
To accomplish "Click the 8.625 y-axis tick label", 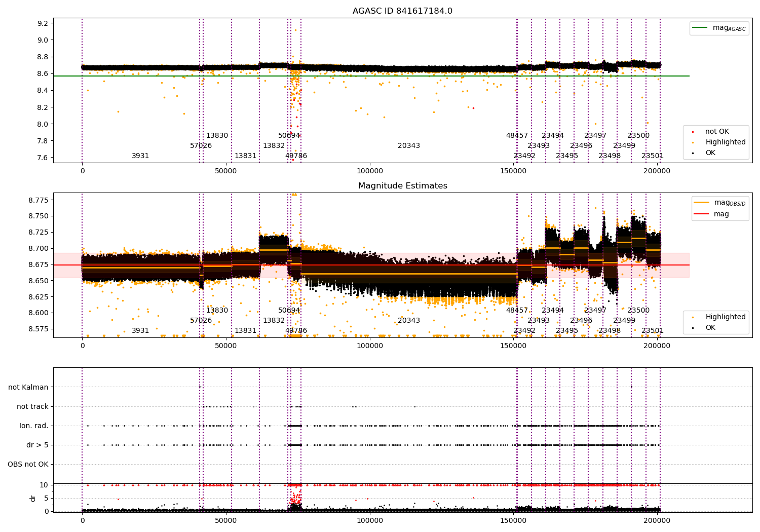I will 39,297.
